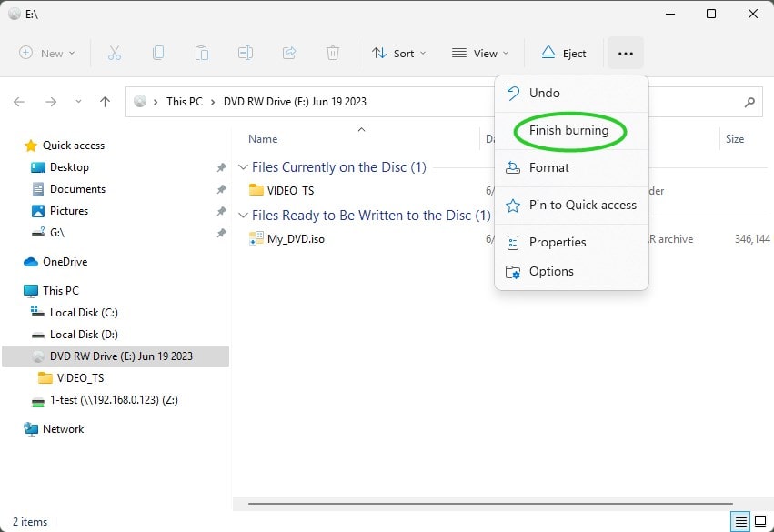Click the Delete icon on the toolbar
The width and height of the screenshot is (774, 532).
point(333,53)
